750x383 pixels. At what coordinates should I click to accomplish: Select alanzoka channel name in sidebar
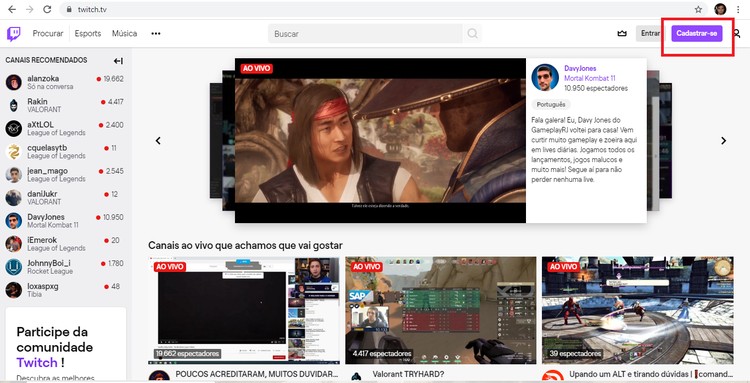43,78
